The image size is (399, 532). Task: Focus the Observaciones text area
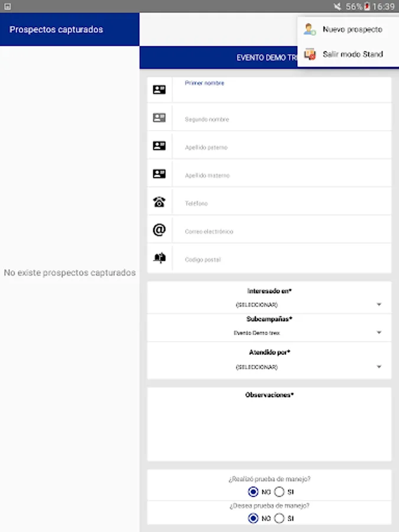[x=269, y=429]
